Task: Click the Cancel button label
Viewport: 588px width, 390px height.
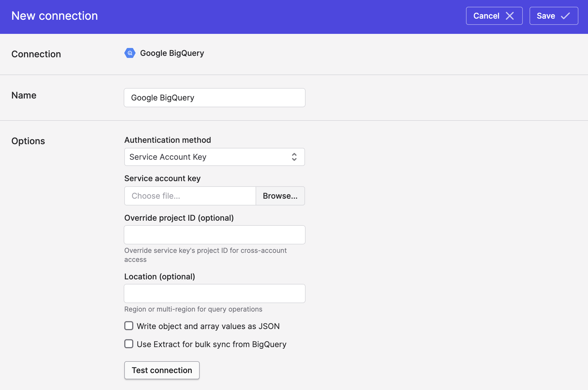Action: point(486,16)
